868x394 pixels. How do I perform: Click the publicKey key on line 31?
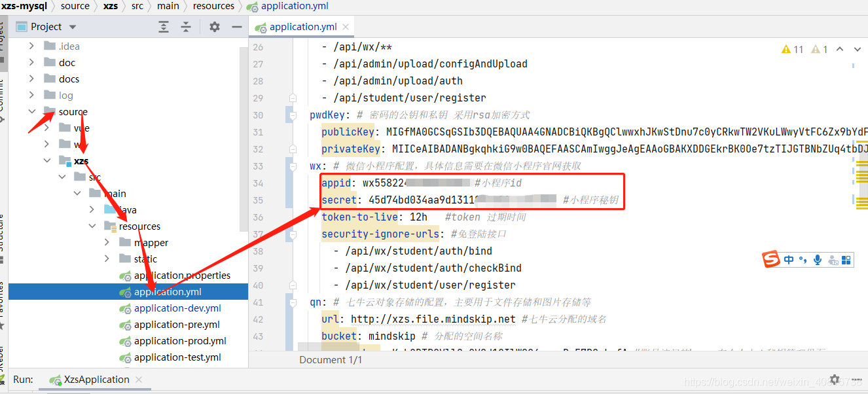coord(348,132)
